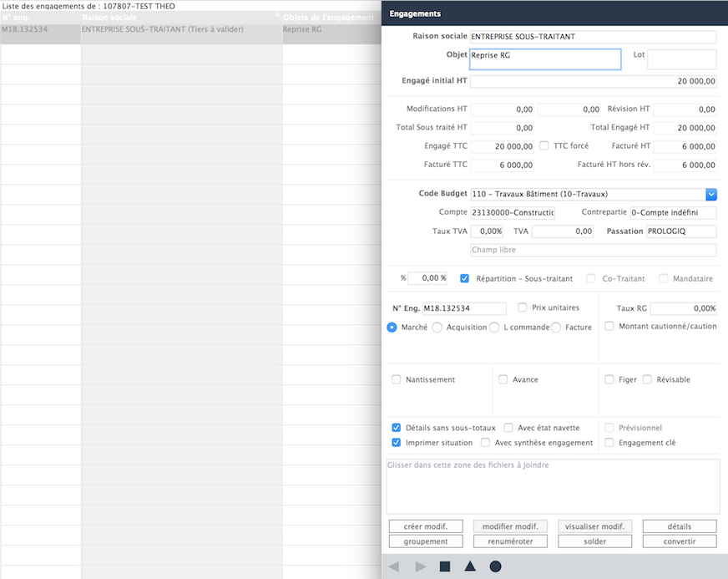Click the column options icon in list header
Screen dimensions: 728x579
point(277,15)
